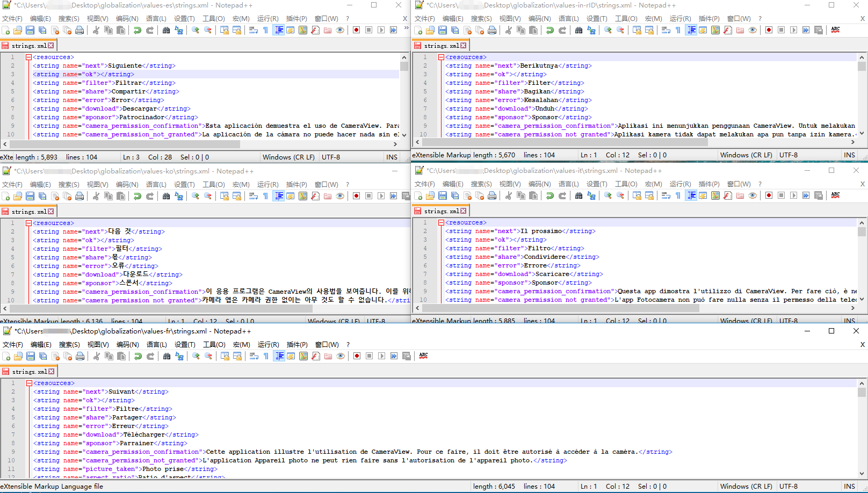Click Save Macro icon in values-it window
Image resolution: width=868 pixels, height=493 pixels.
coord(819,195)
